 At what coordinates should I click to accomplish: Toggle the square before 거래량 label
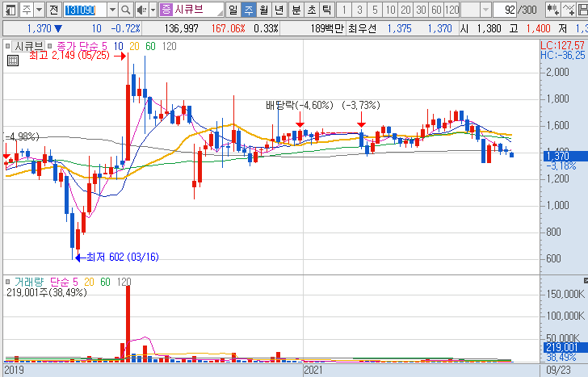(x=7, y=282)
